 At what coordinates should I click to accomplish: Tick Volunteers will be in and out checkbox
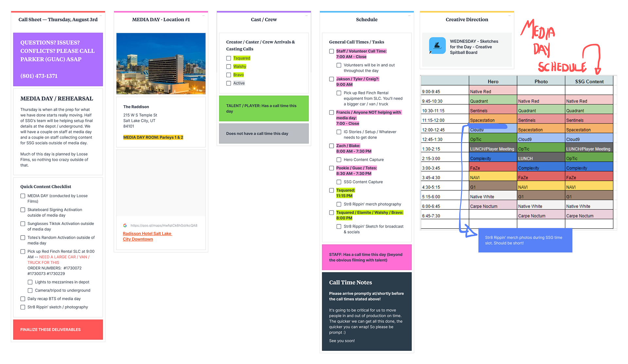coord(339,65)
